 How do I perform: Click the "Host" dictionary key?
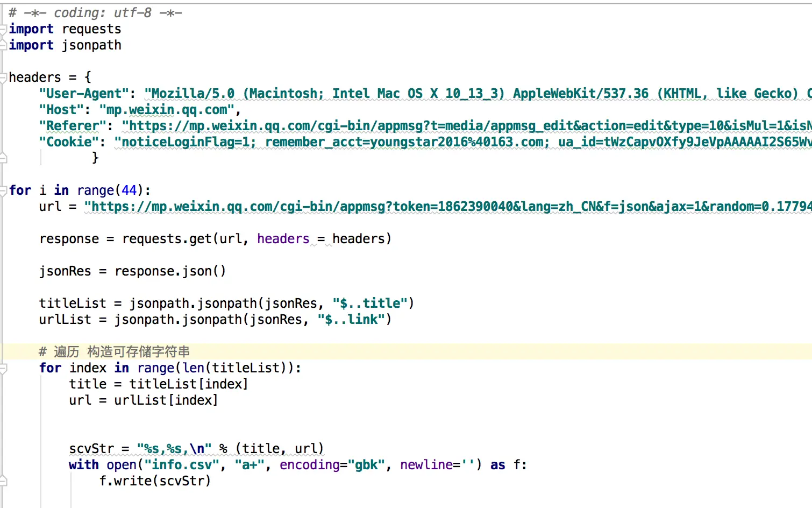(x=61, y=110)
